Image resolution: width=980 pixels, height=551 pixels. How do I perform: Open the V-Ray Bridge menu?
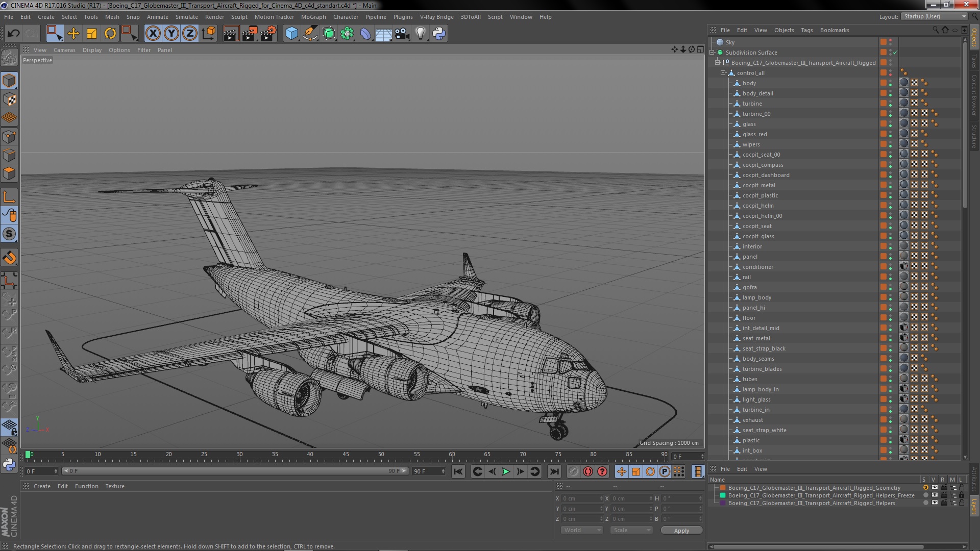(436, 17)
